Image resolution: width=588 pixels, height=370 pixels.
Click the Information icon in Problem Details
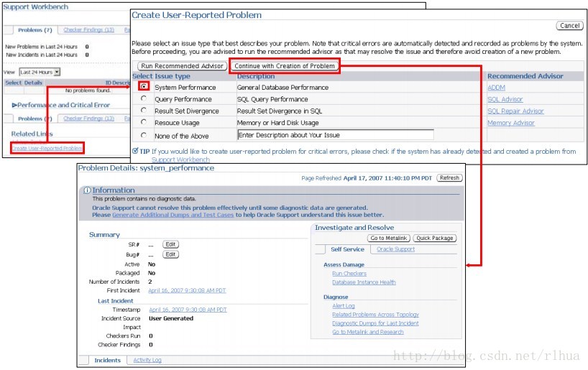tap(87, 190)
